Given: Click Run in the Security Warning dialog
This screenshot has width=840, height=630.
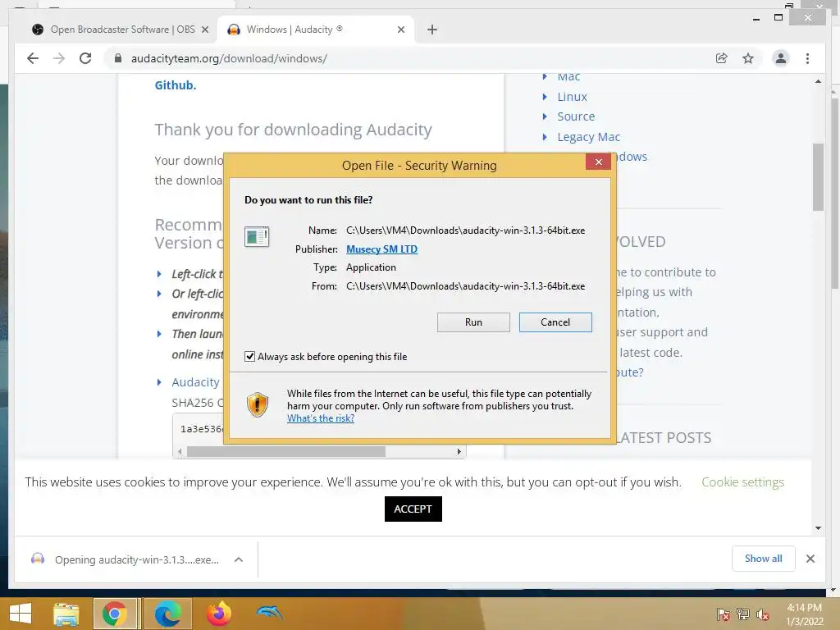Looking at the screenshot, I should point(473,322).
